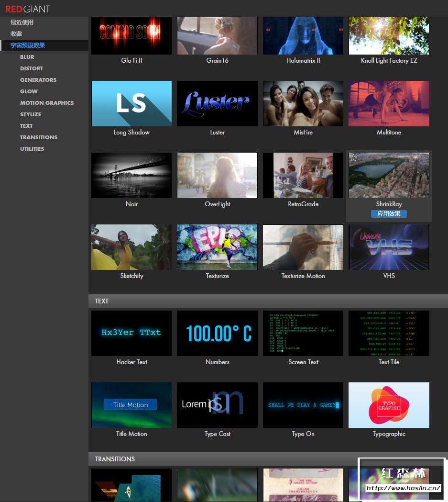Select the TRANSITIONS category in sidebar
Viewport: 448px width, 502px height.
[x=39, y=138]
